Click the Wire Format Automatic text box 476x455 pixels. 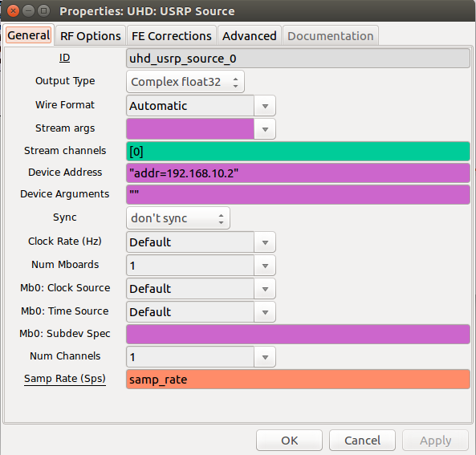pos(190,106)
